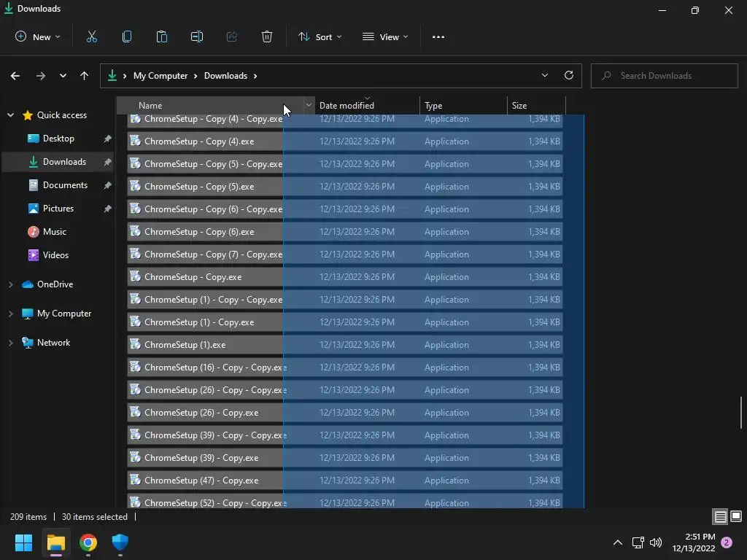Select ChromeSetup - Copy (5).exe
Screen dimensions: 747x560
click(345, 187)
